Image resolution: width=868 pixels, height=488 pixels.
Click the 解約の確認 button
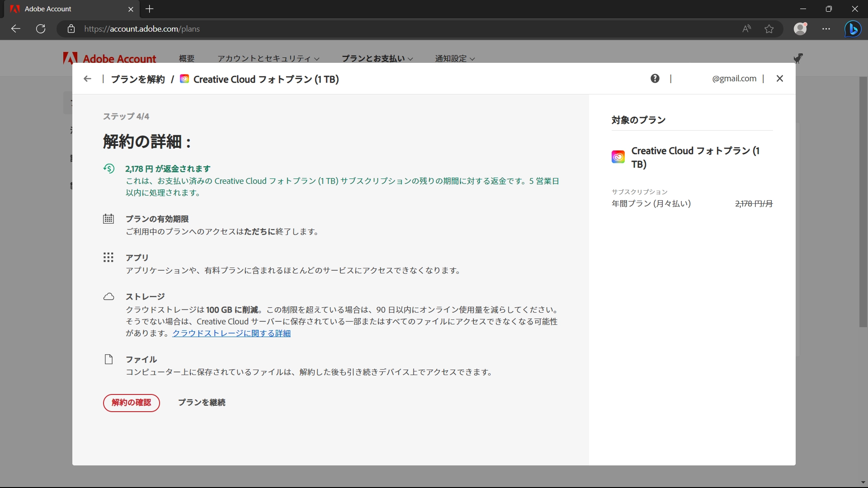coord(131,403)
